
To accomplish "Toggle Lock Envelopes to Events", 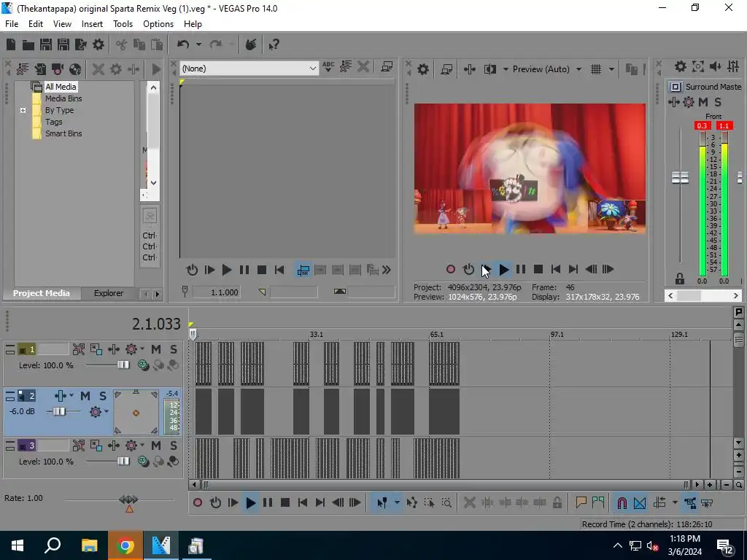I will 690,502.
